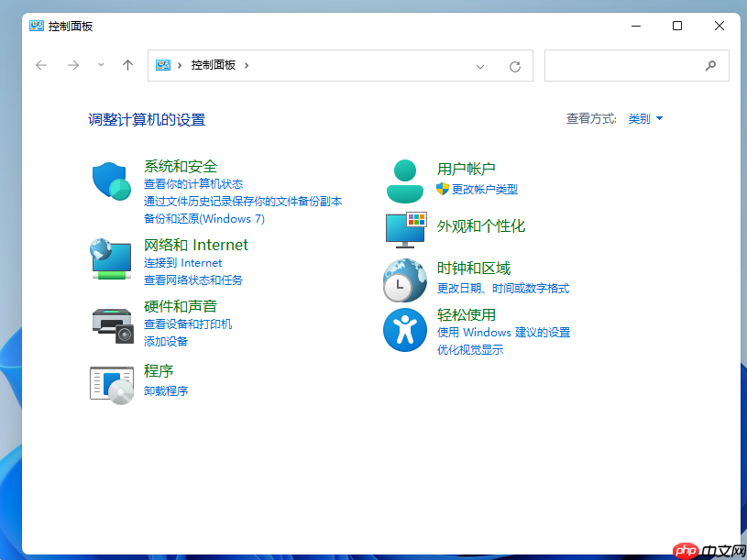
Task: Expand chevron before 控制面板 in address bar
Action: click(180, 65)
